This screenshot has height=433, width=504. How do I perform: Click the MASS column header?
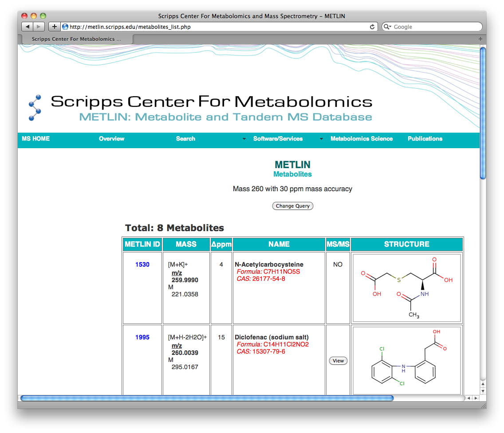tap(186, 244)
